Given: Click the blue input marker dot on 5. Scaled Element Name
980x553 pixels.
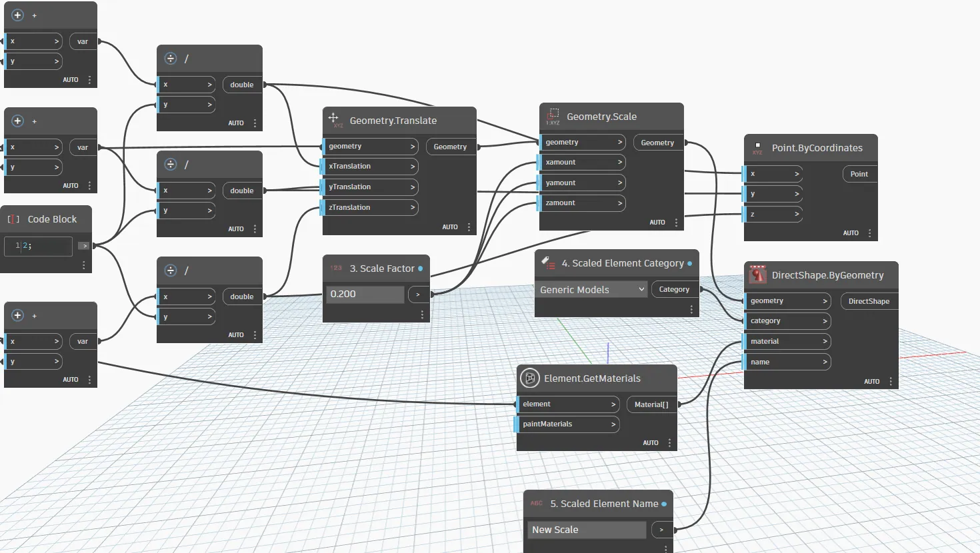Looking at the screenshot, I should (664, 504).
